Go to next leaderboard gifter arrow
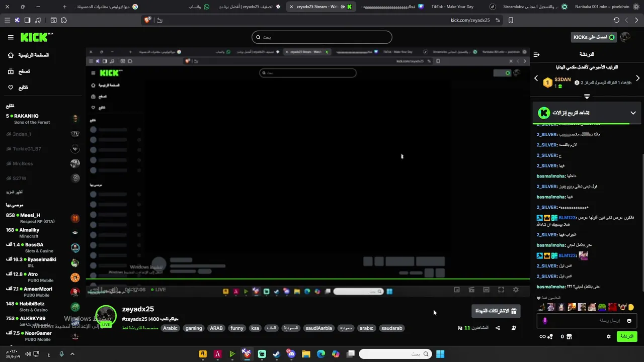Screen dimensions: 644x362 coord(637,78)
